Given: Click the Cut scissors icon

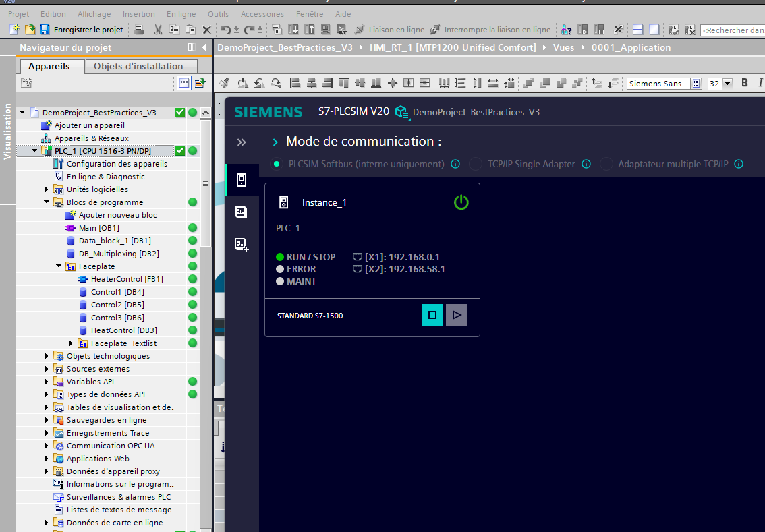Looking at the screenshot, I should coord(158,30).
